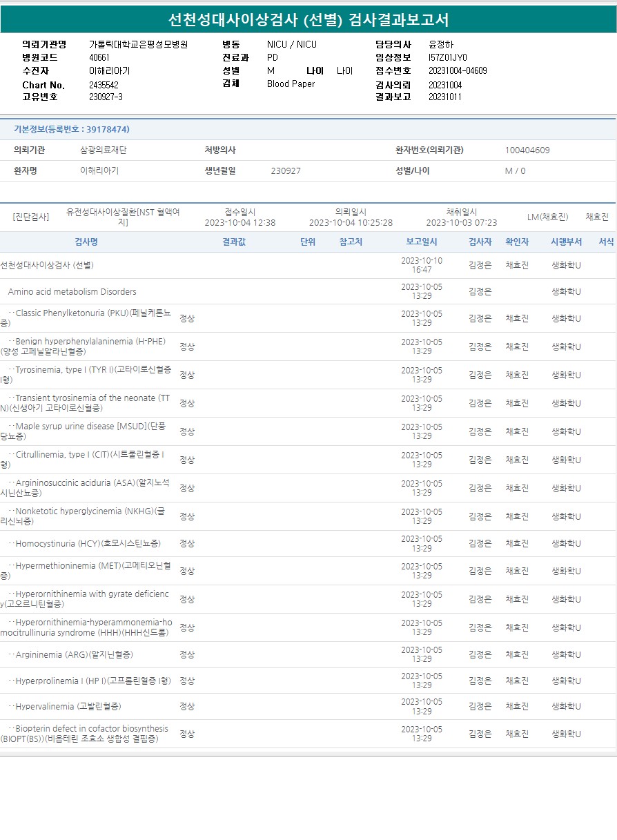Click the Argininemia (ARG) test name
Viewport: 617px width, 840px height.
click(x=74, y=655)
